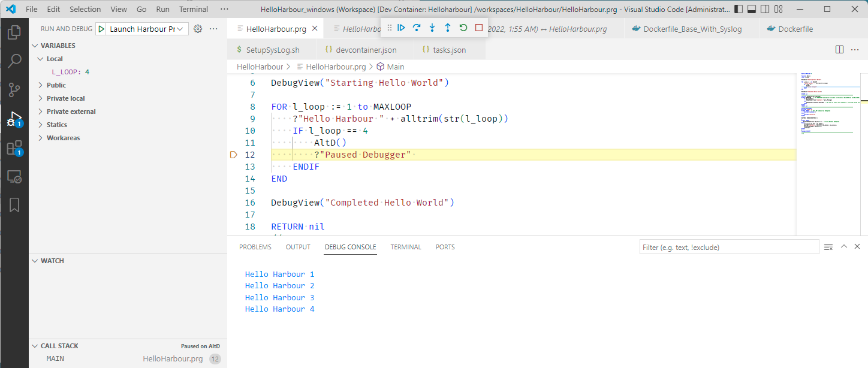The image size is (868, 368).
Task: Click the debug console filter field
Action: point(728,247)
